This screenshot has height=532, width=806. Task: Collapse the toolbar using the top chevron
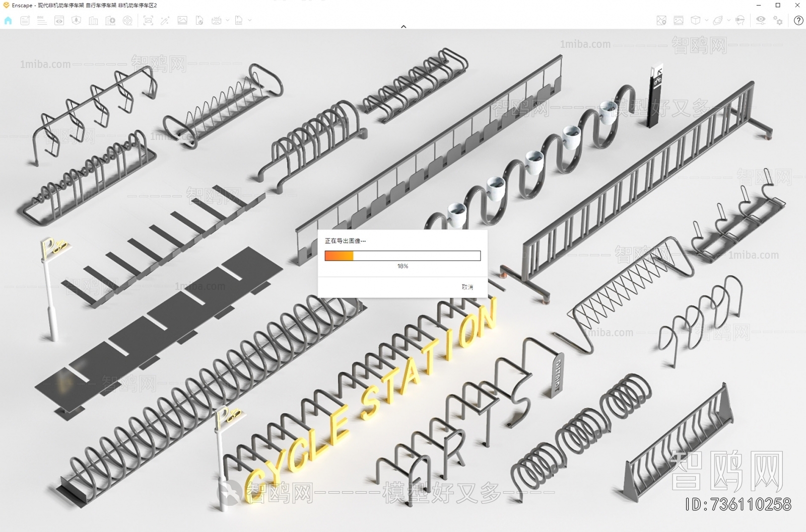(x=404, y=26)
